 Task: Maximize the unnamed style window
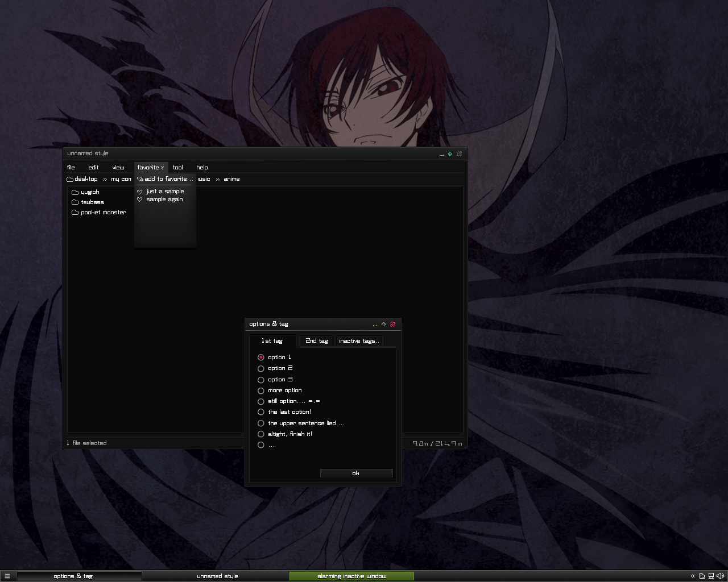[x=450, y=153]
